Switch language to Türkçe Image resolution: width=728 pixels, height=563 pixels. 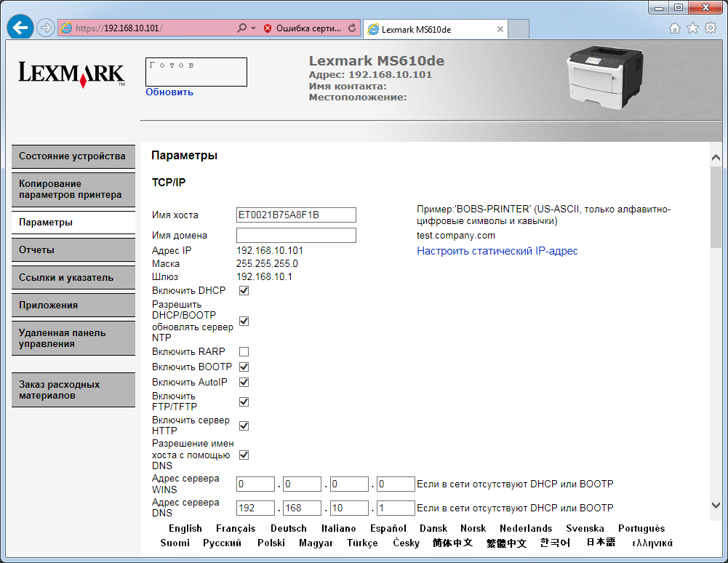click(362, 543)
